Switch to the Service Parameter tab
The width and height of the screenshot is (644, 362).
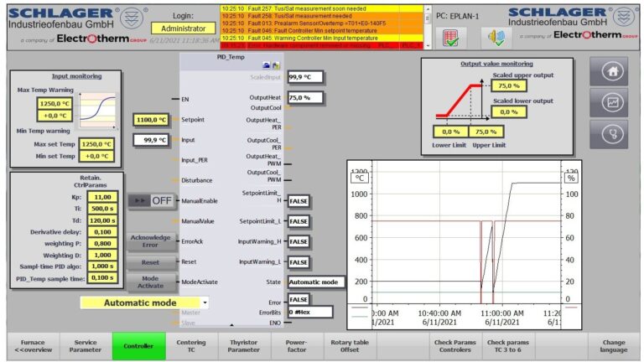coord(85,346)
